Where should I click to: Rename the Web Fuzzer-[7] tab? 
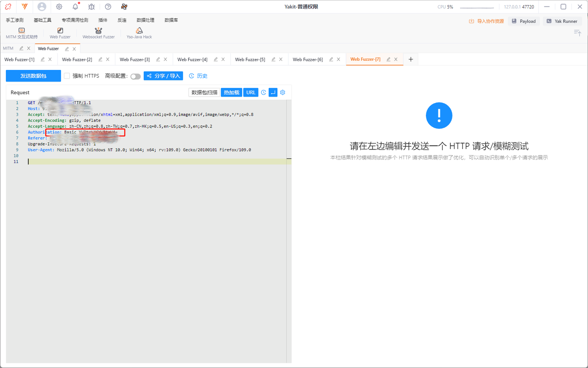point(389,59)
